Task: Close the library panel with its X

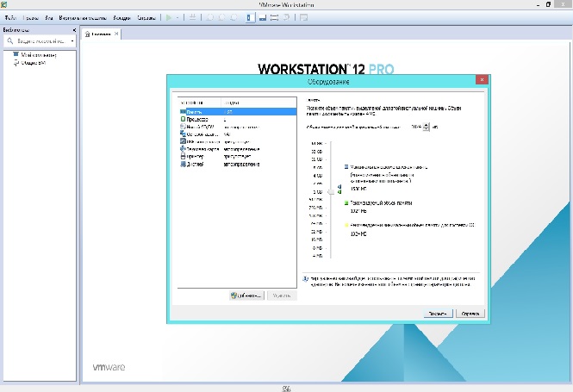Action: tap(75, 30)
